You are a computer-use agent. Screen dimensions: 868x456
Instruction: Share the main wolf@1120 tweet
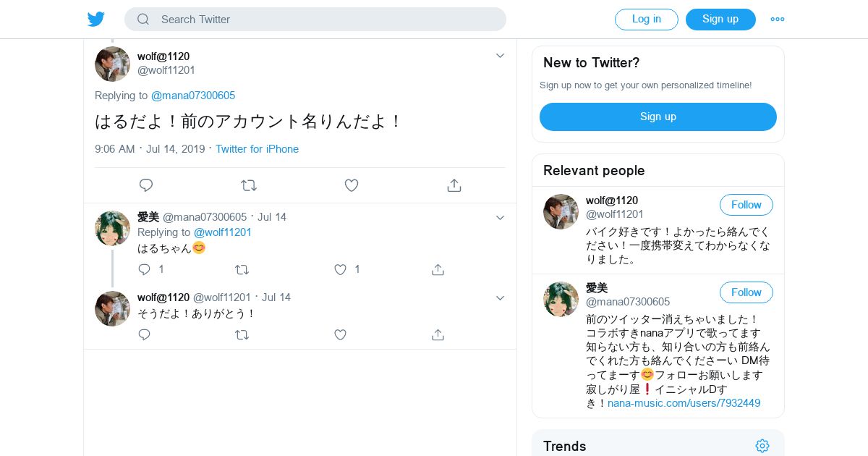pos(454,185)
